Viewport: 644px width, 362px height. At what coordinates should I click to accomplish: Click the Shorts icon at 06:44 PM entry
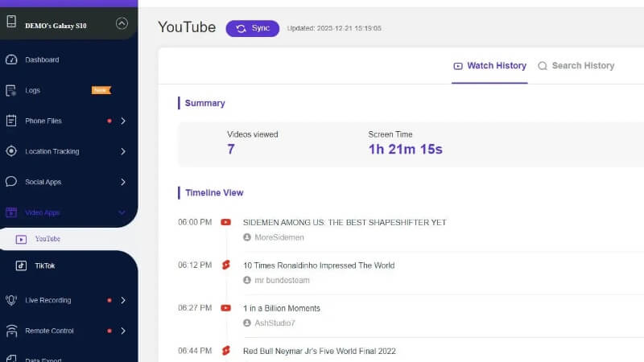225,351
